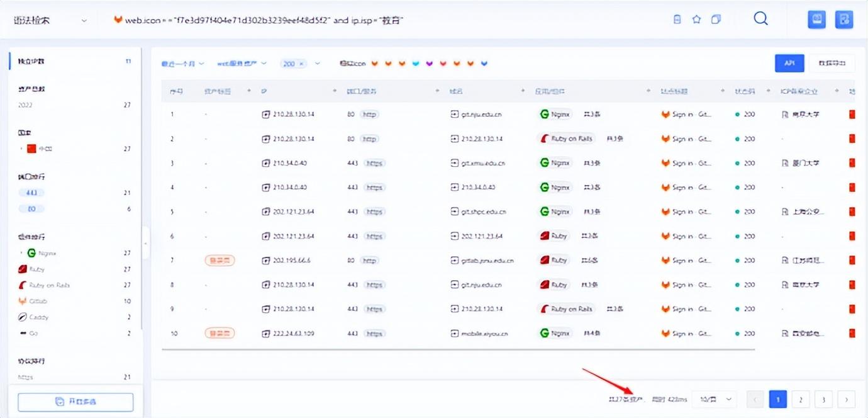This screenshot has height=418, width=868.
Task: Select the first orange icon in the 相似icon row
Action: coord(375,63)
